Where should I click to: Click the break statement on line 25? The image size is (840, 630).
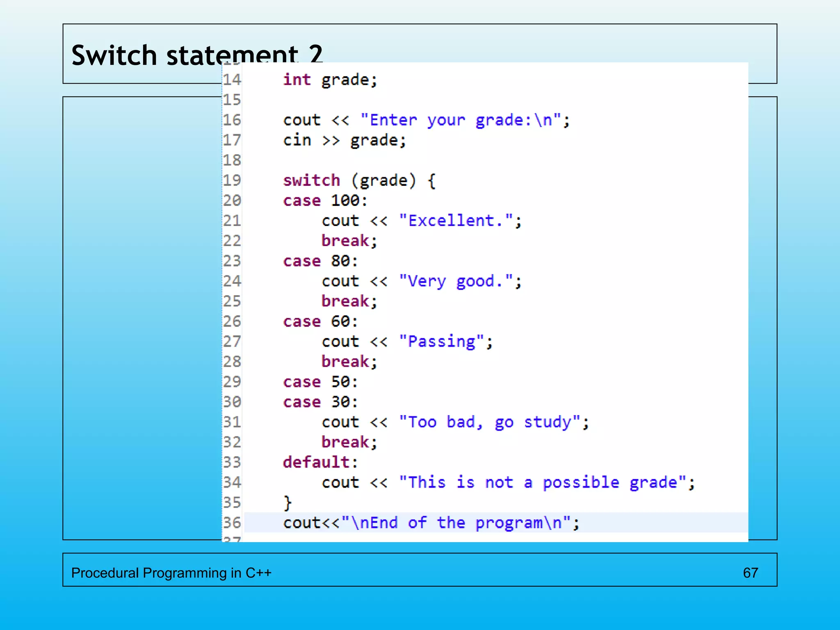pyautogui.click(x=349, y=301)
